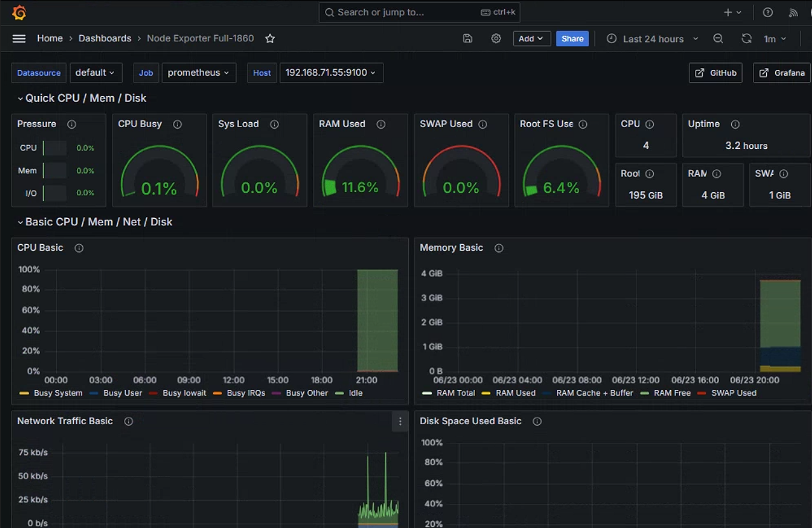Click the info icon beside CPU Busy

coord(177,125)
